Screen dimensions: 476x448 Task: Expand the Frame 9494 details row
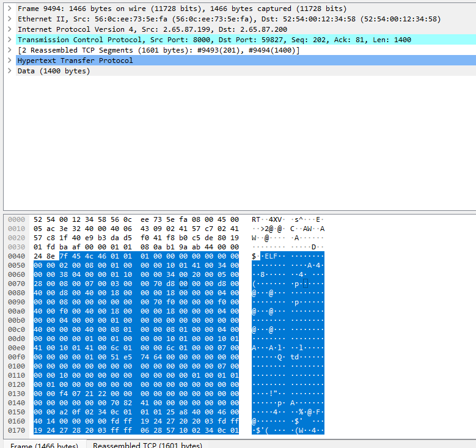pyautogui.click(x=9, y=9)
